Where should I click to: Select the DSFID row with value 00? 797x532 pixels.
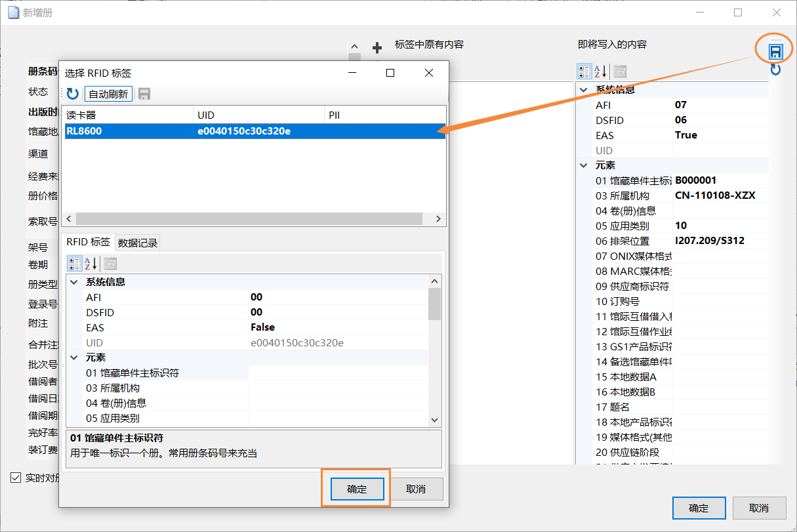(x=248, y=312)
